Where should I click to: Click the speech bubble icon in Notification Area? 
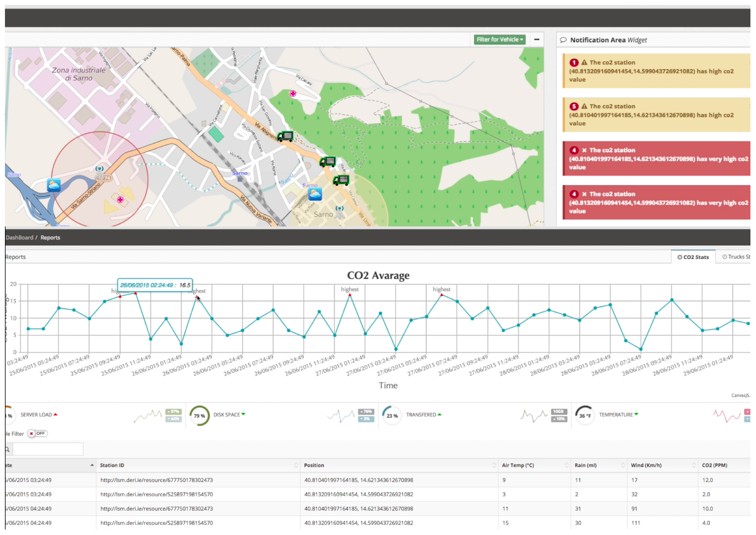click(x=563, y=40)
